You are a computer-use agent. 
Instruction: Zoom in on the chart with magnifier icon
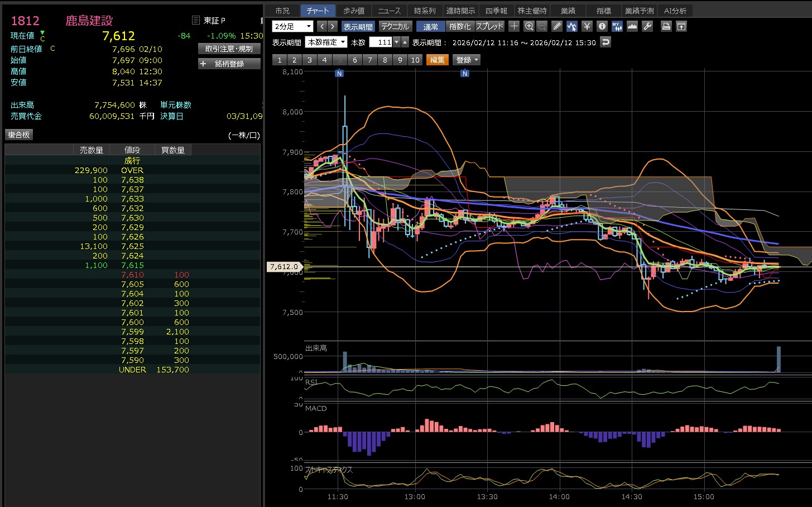[529, 26]
